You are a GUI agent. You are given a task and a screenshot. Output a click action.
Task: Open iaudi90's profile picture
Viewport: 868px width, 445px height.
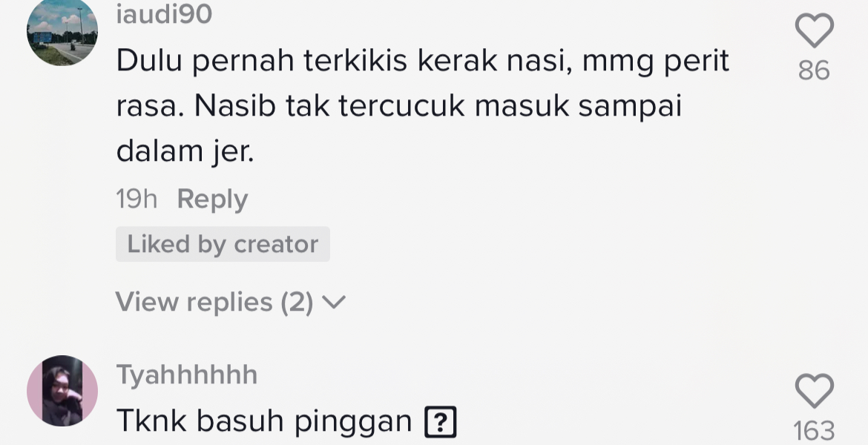(x=62, y=31)
